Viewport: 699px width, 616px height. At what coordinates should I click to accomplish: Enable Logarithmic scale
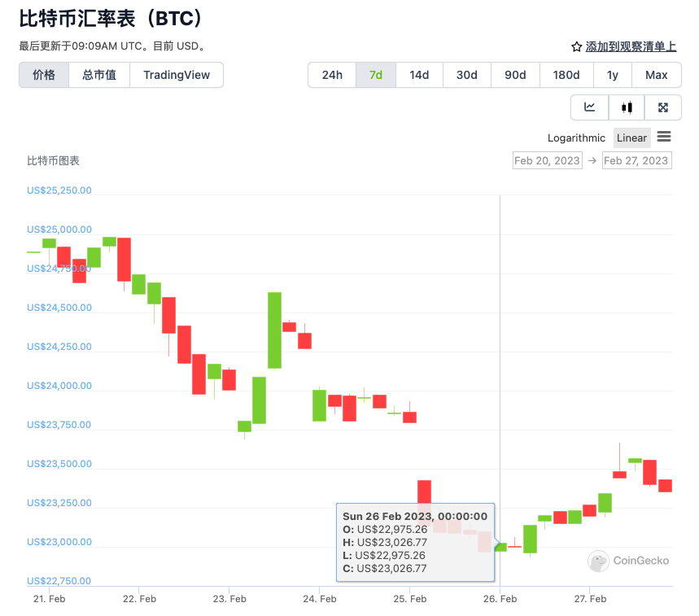tap(576, 138)
